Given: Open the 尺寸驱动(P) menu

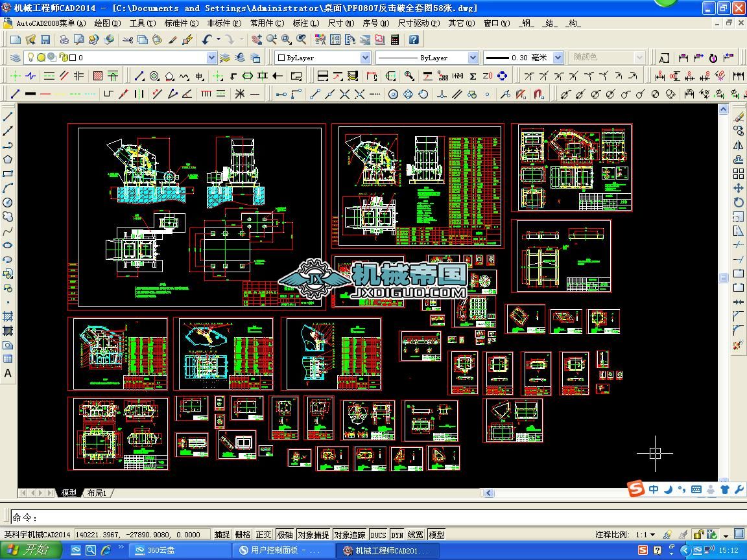Looking at the screenshot, I should (x=419, y=23).
